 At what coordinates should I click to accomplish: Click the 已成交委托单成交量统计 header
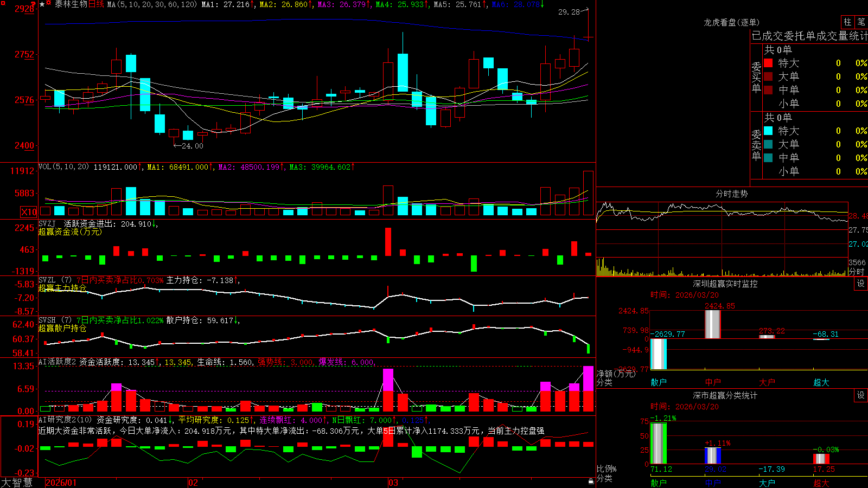(809, 36)
